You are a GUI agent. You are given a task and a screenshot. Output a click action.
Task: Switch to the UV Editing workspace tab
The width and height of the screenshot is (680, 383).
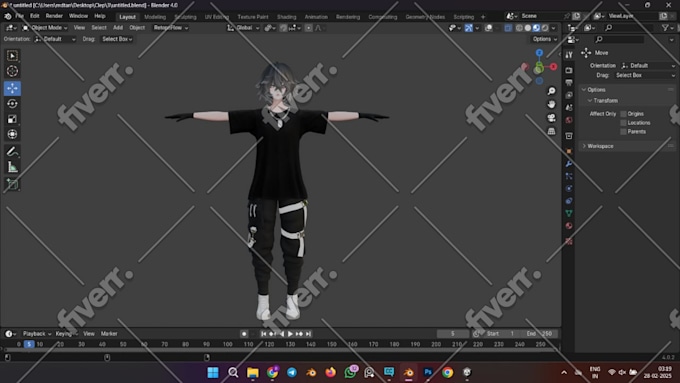pyautogui.click(x=216, y=17)
